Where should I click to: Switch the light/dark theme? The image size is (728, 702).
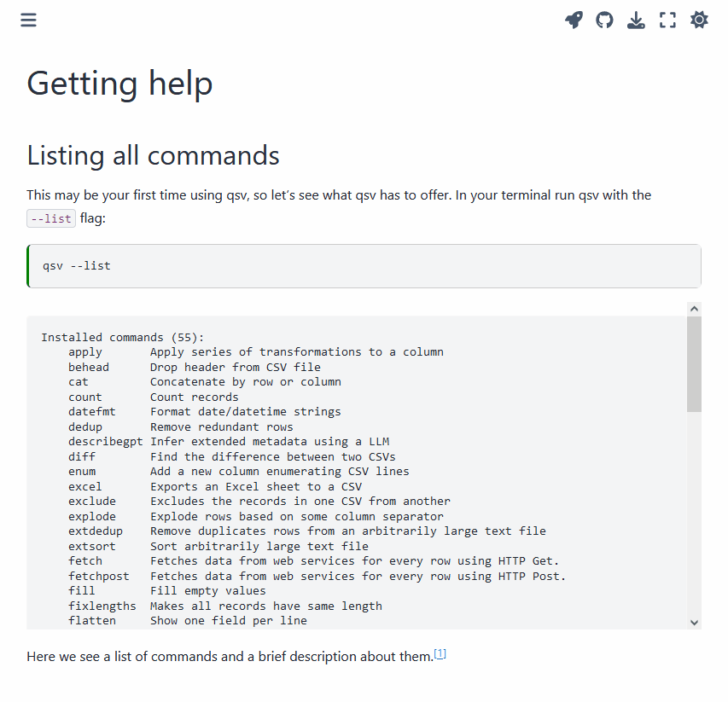tap(699, 20)
